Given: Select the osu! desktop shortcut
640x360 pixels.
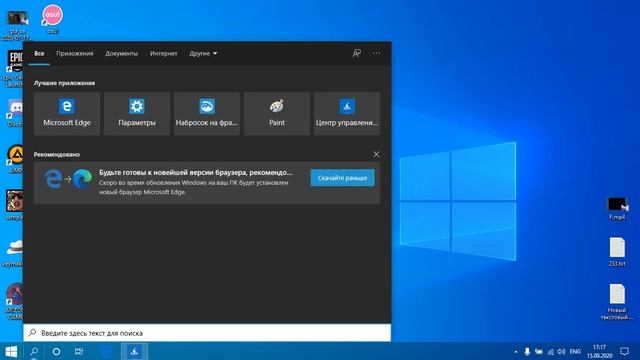Looking at the screenshot, I should coord(52,19).
